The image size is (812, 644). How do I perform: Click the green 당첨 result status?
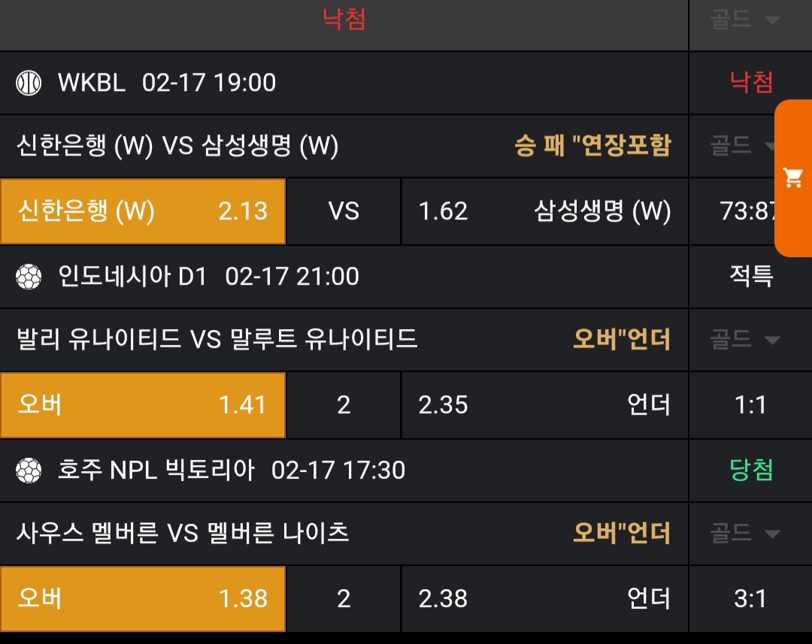[751, 471]
